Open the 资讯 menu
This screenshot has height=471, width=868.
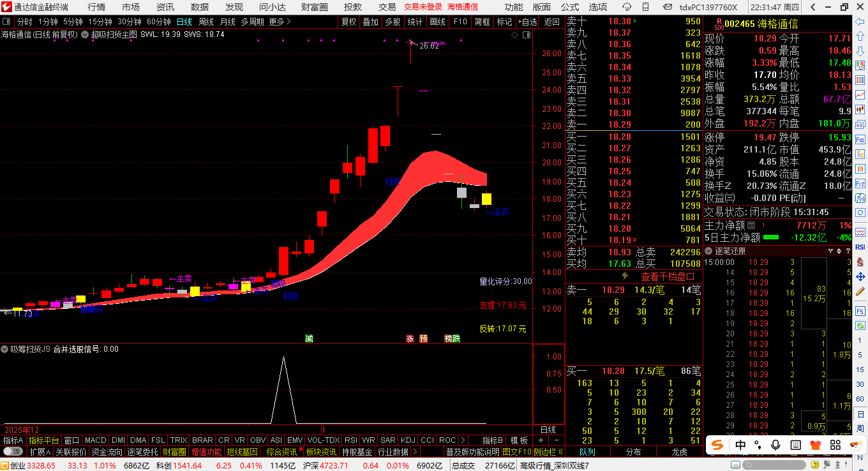(x=165, y=7)
